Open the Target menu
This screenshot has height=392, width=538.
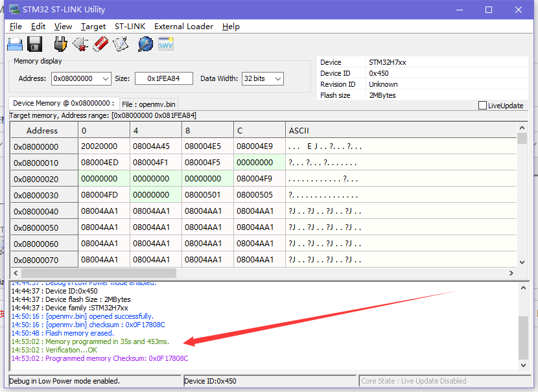click(x=93, y=27)
